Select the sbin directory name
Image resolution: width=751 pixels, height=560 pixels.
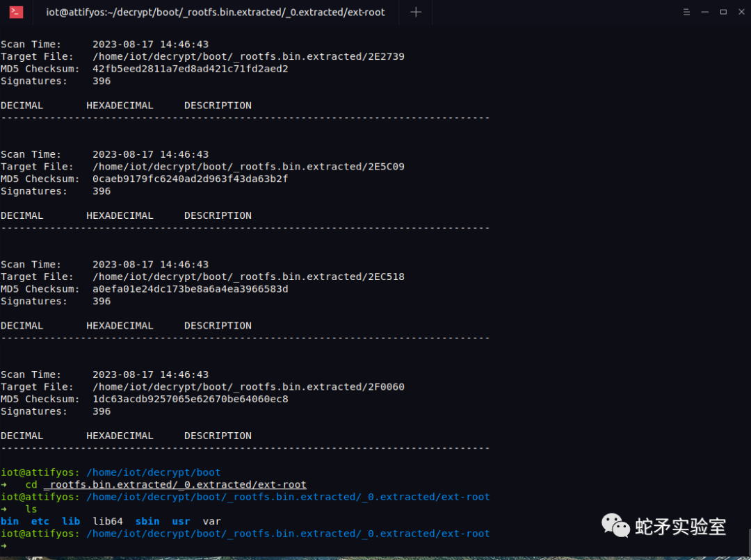point(147,521)
